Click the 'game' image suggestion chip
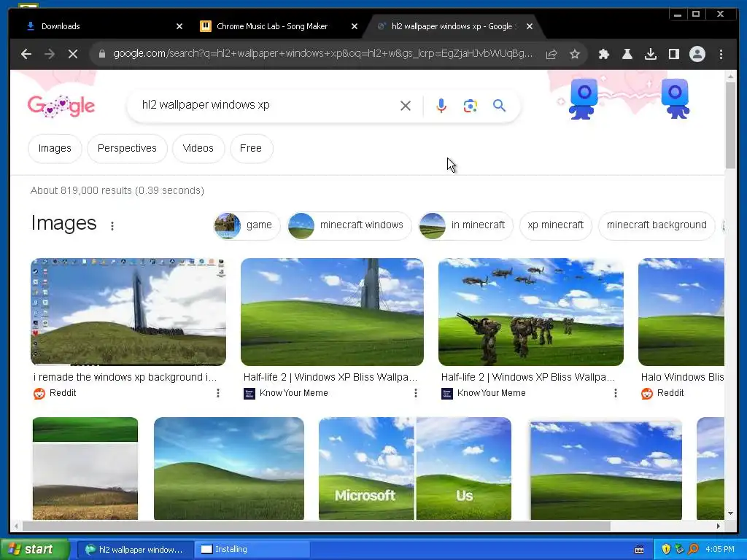 [x=247, y=225]
